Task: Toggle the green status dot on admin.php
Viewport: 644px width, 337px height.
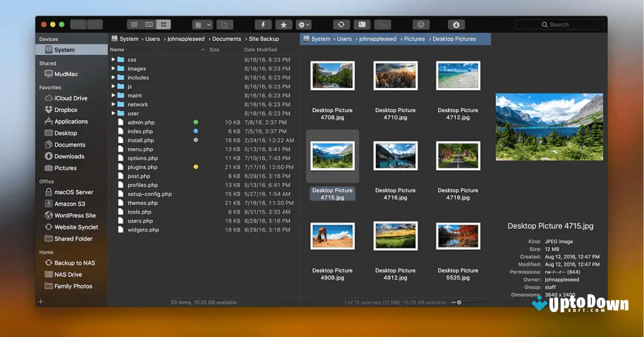Action: coord(195,122)
